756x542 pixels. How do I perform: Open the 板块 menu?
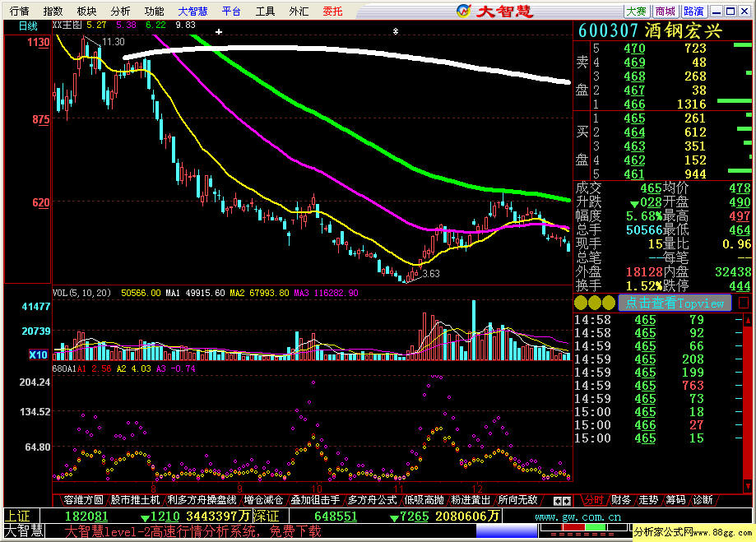86,11
